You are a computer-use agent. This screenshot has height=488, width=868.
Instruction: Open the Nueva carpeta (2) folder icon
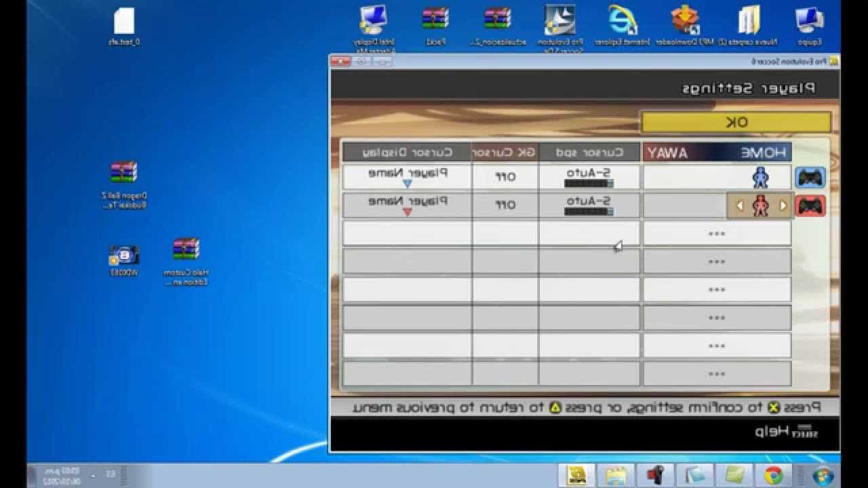tap(748, 26)
